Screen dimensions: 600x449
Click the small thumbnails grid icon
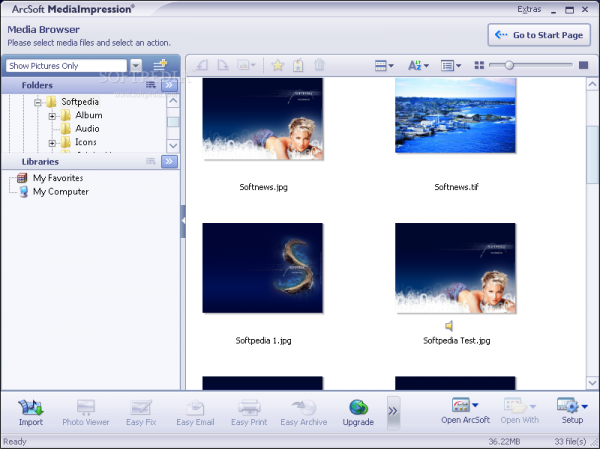[479, 66]
